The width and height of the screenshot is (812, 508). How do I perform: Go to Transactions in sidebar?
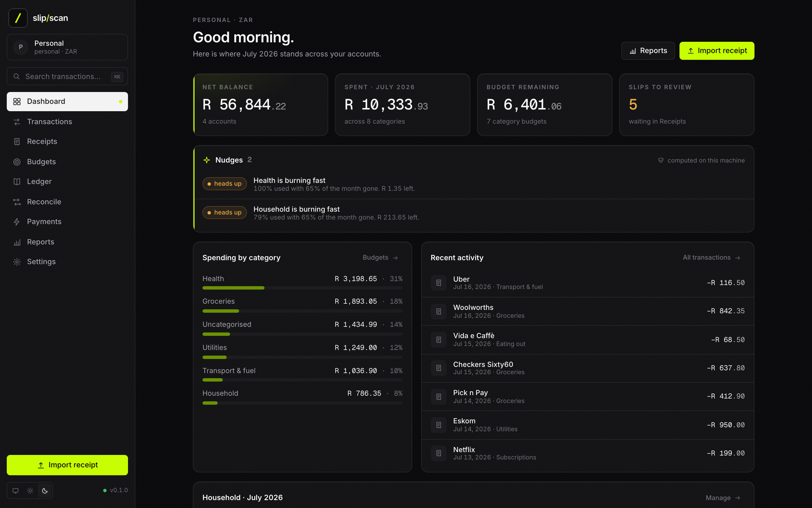67,122
